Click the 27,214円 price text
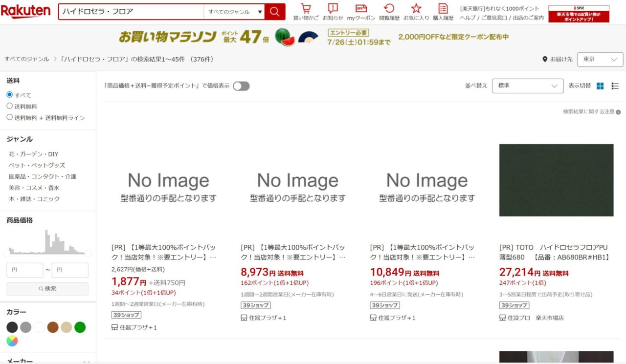The height and width of the screenshot is (364, 626). point(520,273)
